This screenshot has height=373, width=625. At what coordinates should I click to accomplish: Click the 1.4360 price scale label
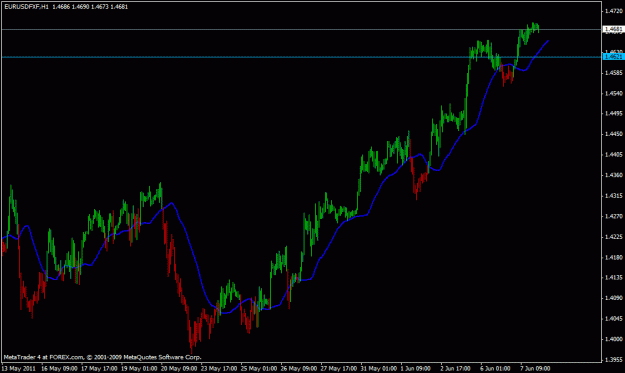coord(614,175)
